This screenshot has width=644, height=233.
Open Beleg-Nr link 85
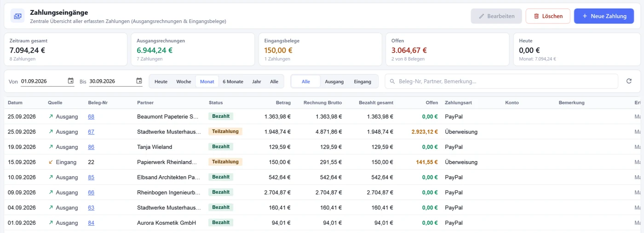point(91,177)
